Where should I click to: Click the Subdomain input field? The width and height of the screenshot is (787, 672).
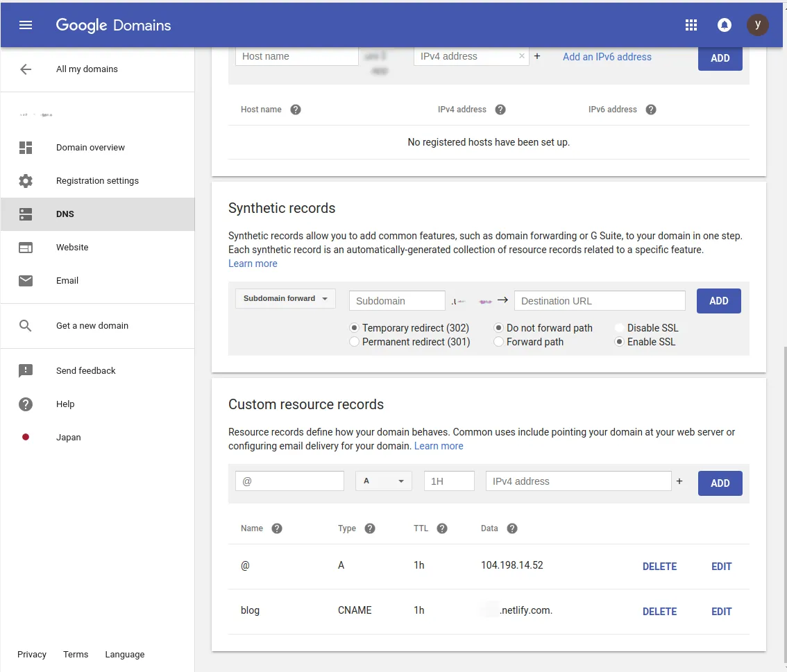click(x=397, y=301)
